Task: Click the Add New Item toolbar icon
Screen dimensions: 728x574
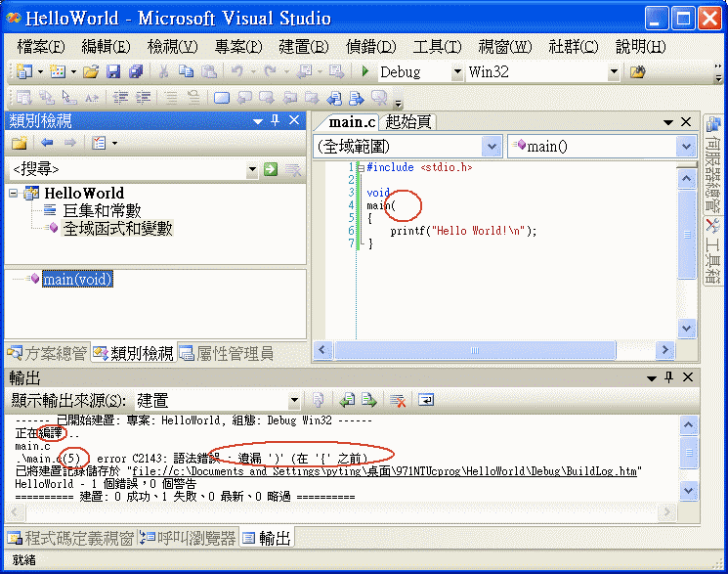Action: (58, 71)
